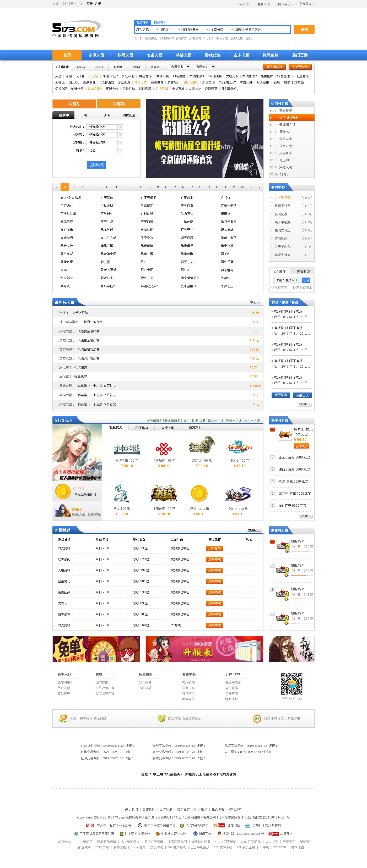Image resolution: width=367 pixels, height=868 pixels.
Task: Click the 诛仙3 100元 card icon
Action: (x=238, y=494)
